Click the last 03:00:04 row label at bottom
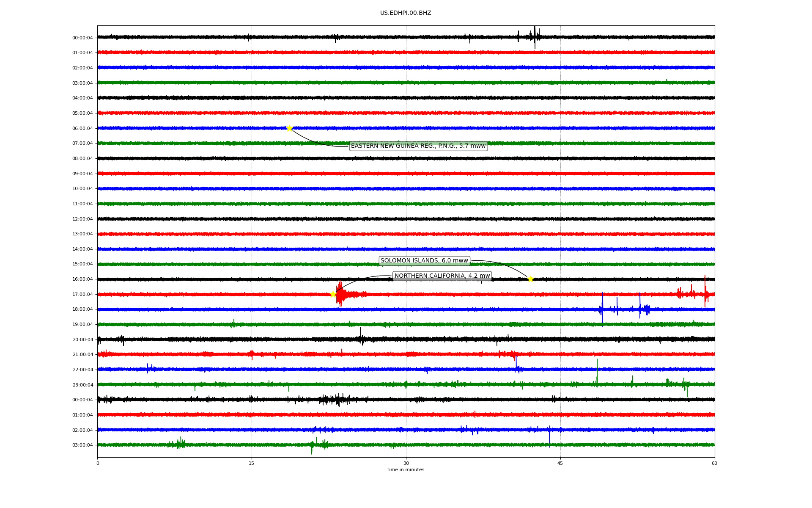This screenshot has height=508, width=812. point(82,445)
